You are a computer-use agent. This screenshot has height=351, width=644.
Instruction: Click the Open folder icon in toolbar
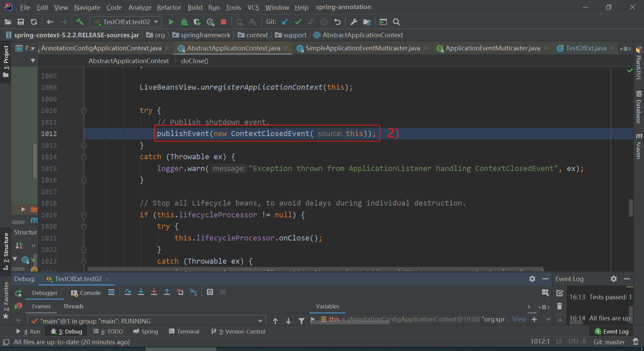click(x=8, y=22)
